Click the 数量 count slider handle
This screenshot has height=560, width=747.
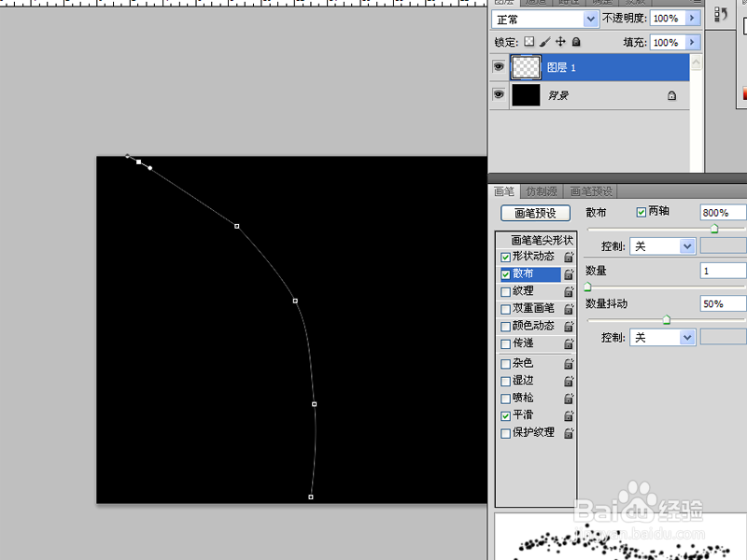[588, 287]
